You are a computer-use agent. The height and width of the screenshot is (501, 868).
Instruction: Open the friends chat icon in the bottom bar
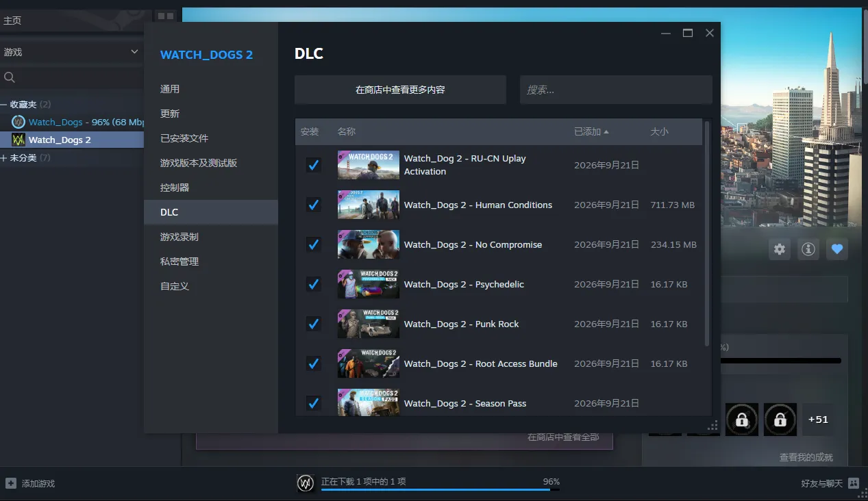pos(853,483)
